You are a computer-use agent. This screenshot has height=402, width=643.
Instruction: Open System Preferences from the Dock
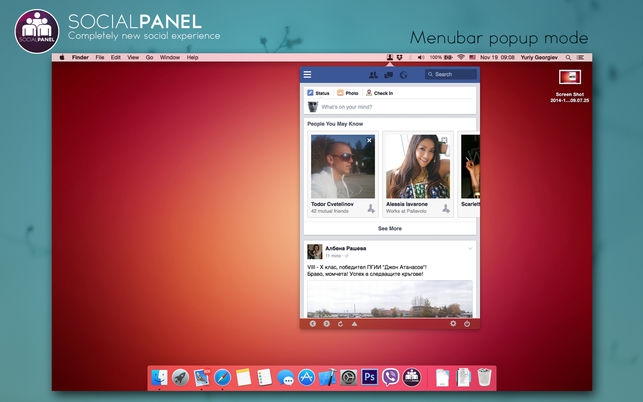coord(349,377)
